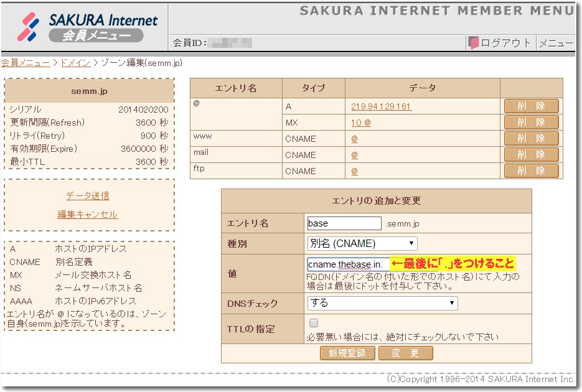Focus the エントリ名 input field
582x392 pixels.
pos(344,223)
